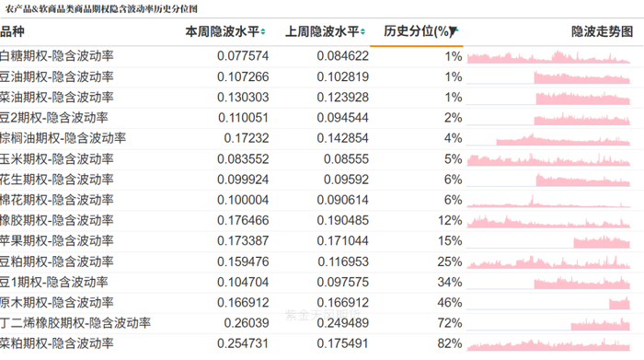The image size is (644, 360).
Task: Open 豆1期权 volatility trend sparkline
Action: (x=548, y=283)
